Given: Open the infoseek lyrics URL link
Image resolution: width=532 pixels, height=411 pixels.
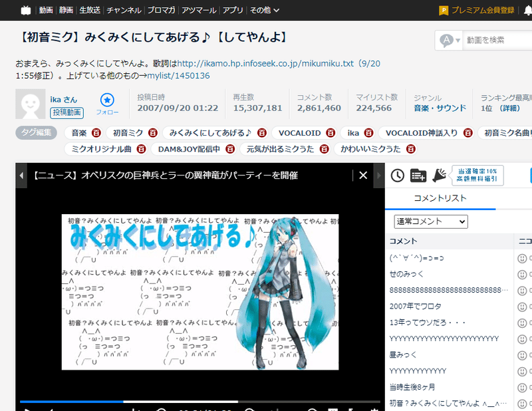Looking at the screenshot, I should point(265,63).
